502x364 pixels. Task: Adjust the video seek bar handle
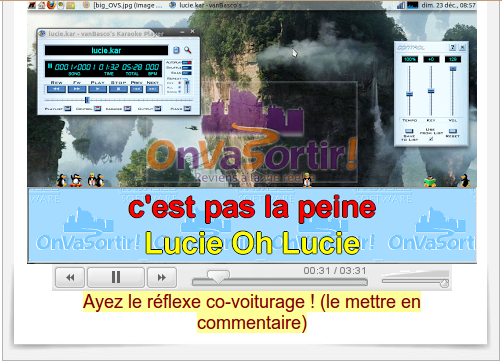[218, 276]
